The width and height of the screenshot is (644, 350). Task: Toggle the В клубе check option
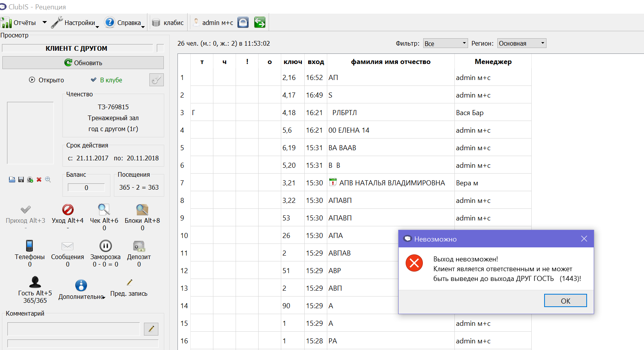(x=94, y=80)
